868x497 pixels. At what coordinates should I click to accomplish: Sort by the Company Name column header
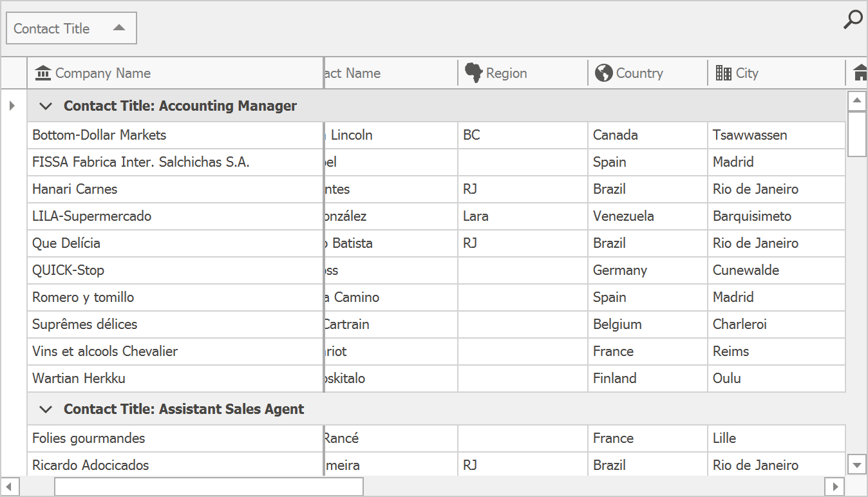click(103, 73)
